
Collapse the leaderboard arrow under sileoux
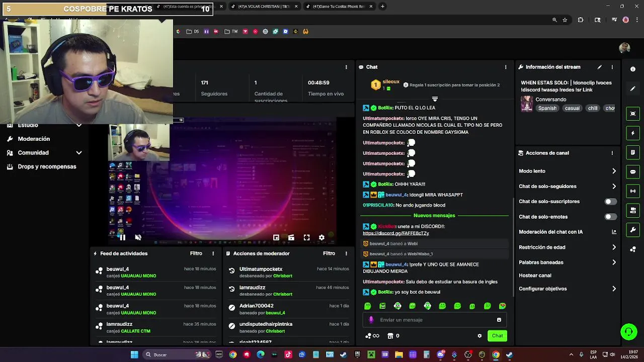pyautogui.click(x=435, y=99)
